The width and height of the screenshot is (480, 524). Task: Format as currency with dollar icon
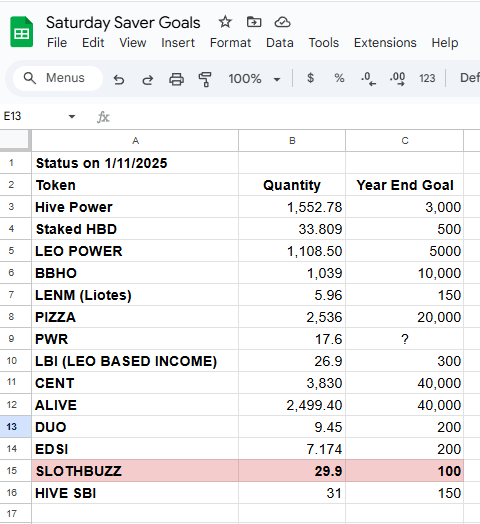(310, 78)
